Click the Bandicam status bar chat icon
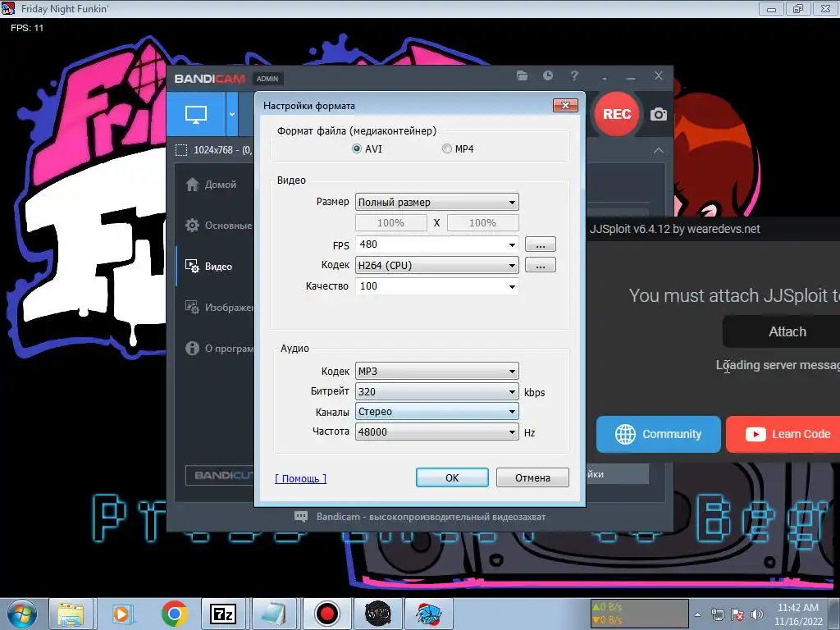The height and width of the screenshot is (630, 840). click(x=301, y=517)
